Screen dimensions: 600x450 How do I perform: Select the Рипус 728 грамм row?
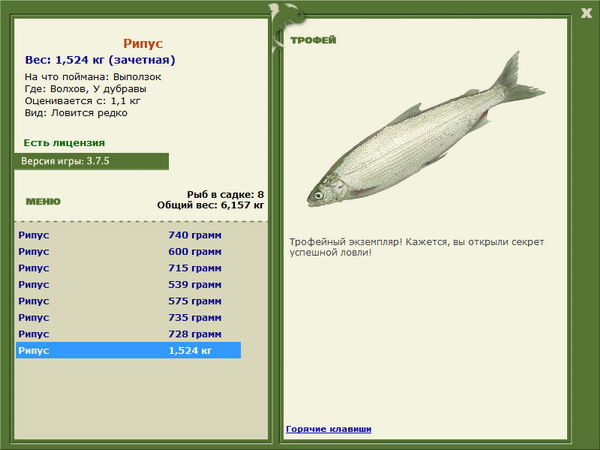(x=128, y=334)
